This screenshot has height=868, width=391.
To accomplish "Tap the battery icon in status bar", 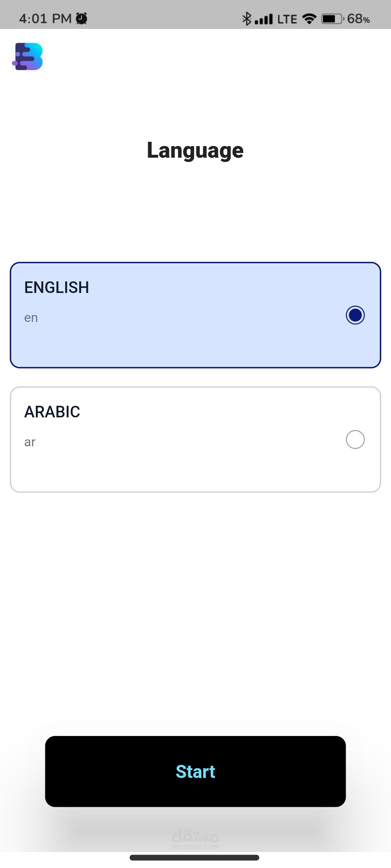I will point(332,19).
